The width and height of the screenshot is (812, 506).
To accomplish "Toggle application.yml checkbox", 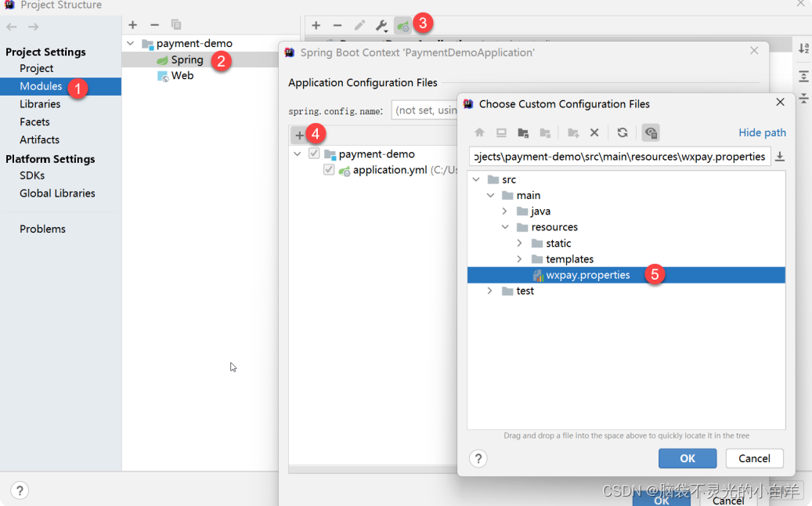I will pos(328,169).
